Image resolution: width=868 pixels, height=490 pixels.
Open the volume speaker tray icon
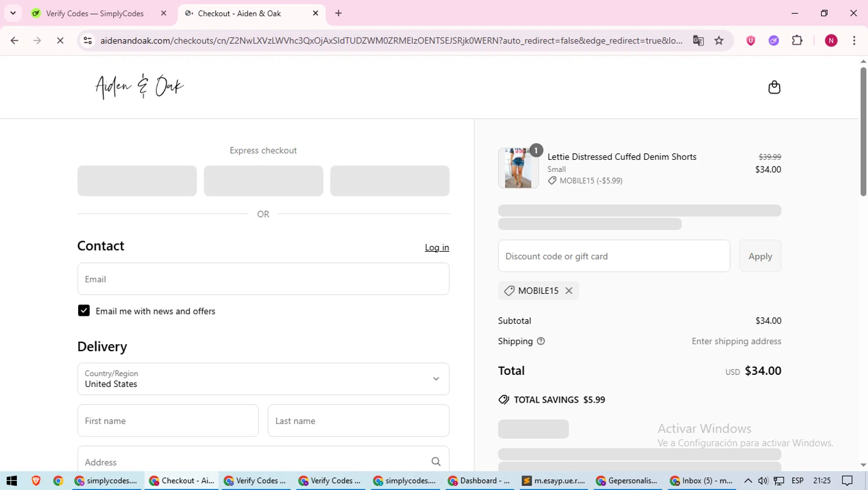point(763,481)
